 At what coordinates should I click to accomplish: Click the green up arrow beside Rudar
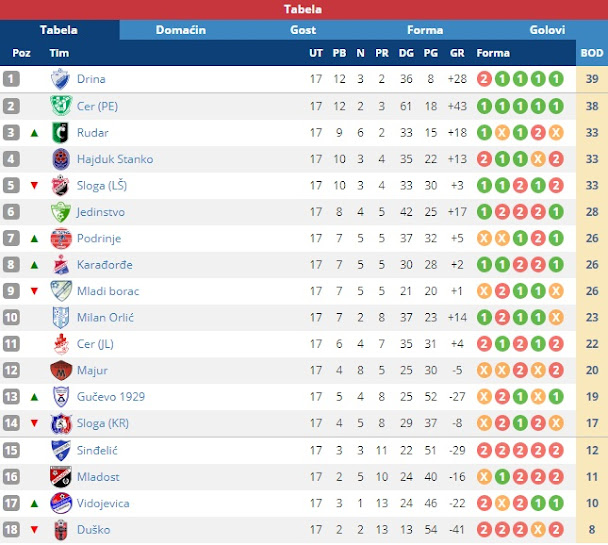[x=35, y=133]
